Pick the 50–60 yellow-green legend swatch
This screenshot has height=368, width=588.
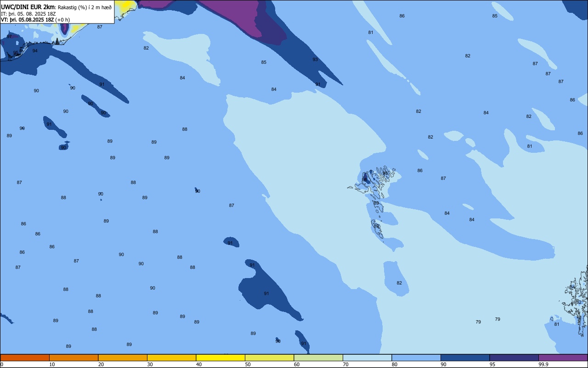[269, 357]
